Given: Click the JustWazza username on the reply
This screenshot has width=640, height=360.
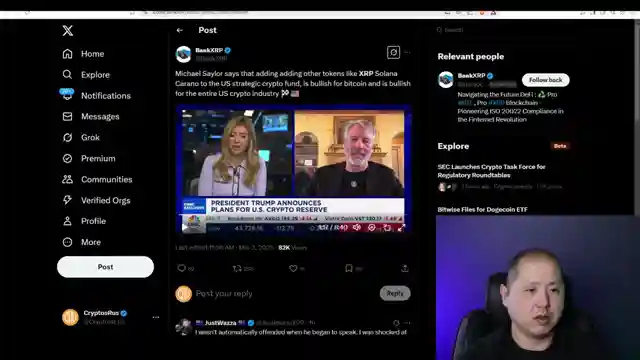Looking at the screenshot, I should 220,322.
